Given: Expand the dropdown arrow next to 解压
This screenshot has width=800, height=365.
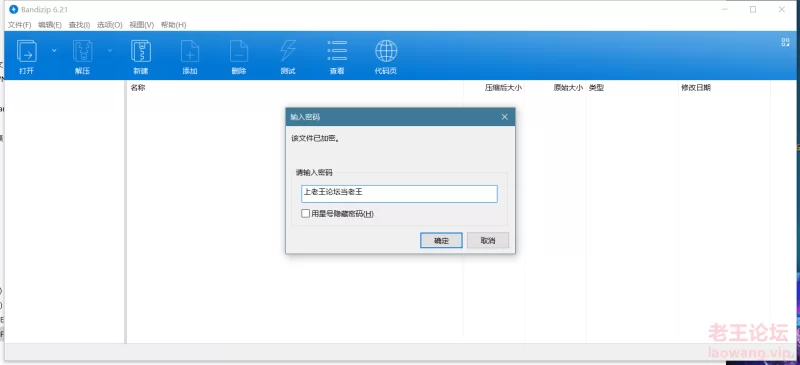Looking at the screenshot, I should coord(110,51).
